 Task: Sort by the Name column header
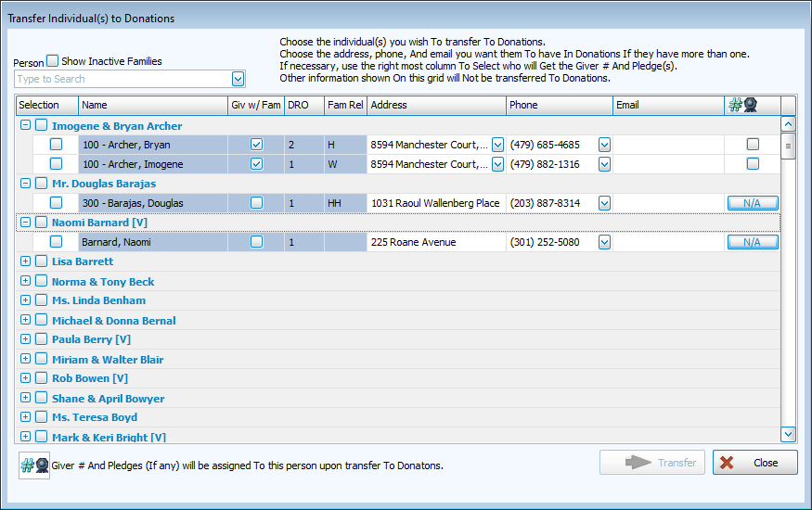point(153,105)
